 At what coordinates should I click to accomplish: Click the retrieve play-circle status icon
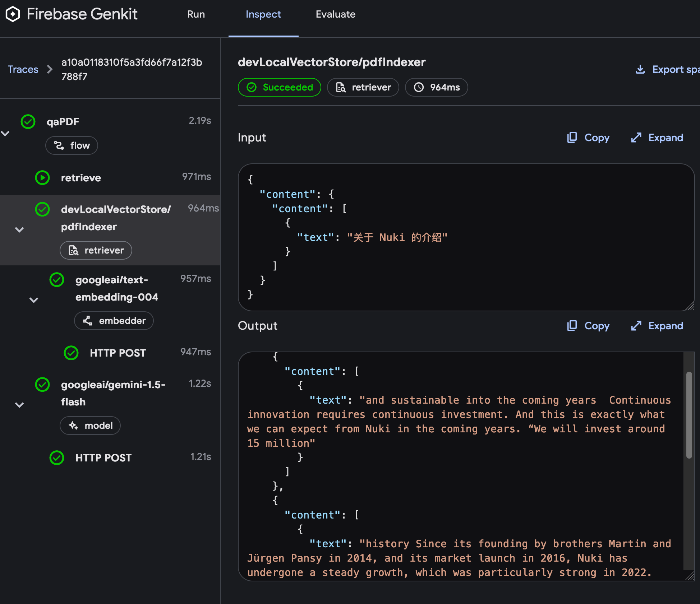[x=42, y=178]
